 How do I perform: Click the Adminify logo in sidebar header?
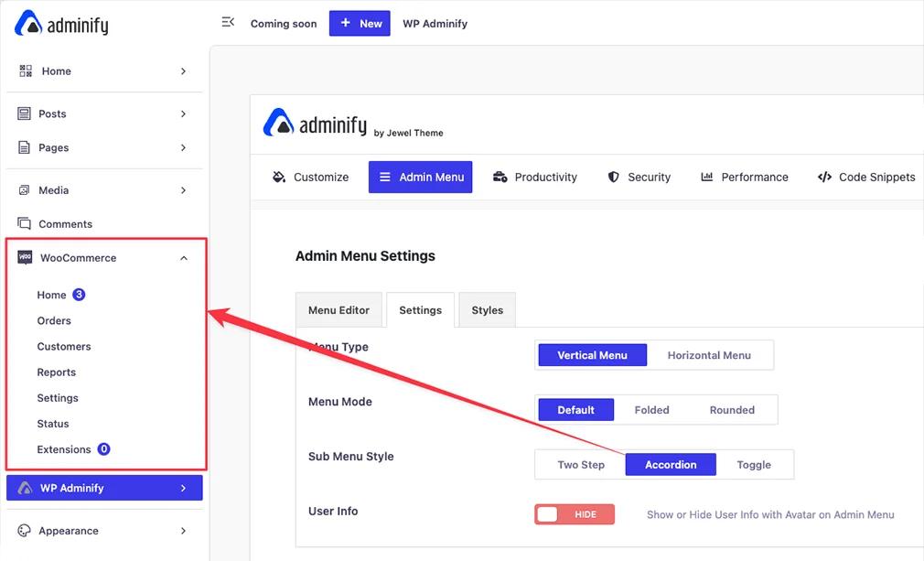click(x=61, y=24)
